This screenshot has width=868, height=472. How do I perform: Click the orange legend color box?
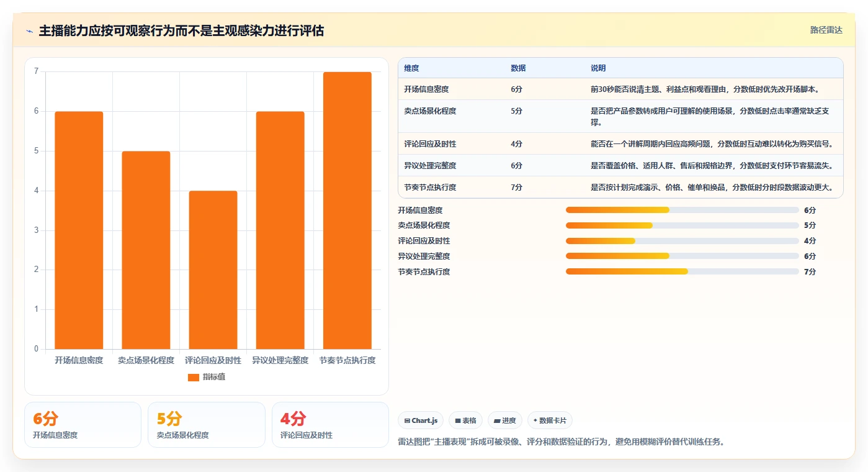[194, 377]
